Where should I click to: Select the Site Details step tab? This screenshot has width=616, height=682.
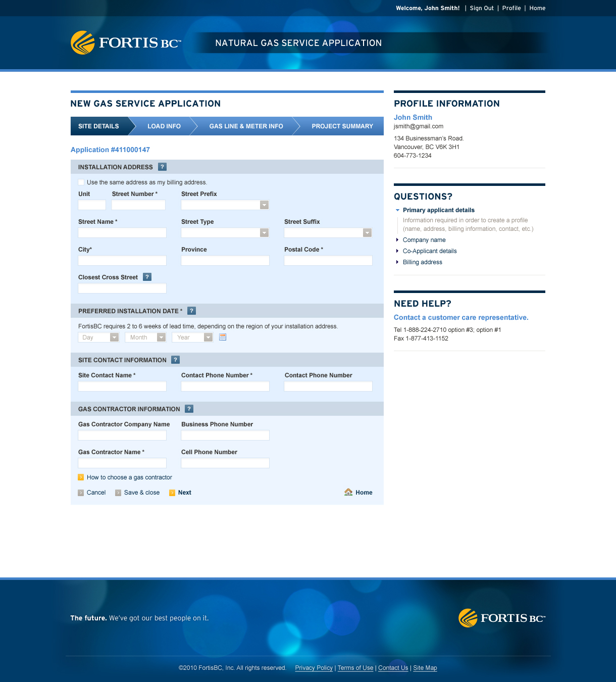coord(99,126)
